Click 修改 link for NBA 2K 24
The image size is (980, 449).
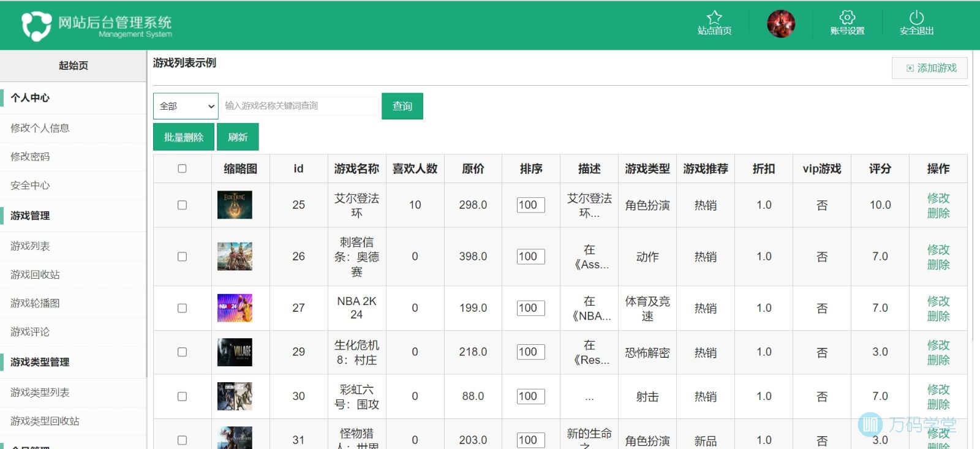click(938, 301)
